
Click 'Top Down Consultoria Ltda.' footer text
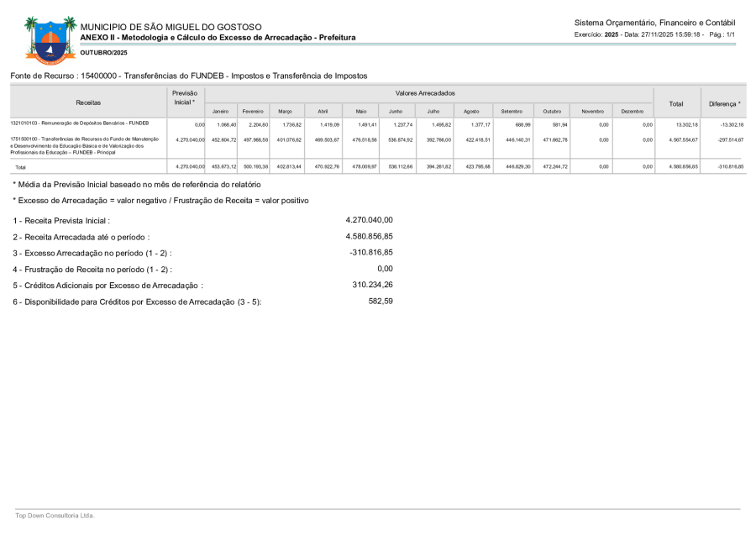click(55, 515)
